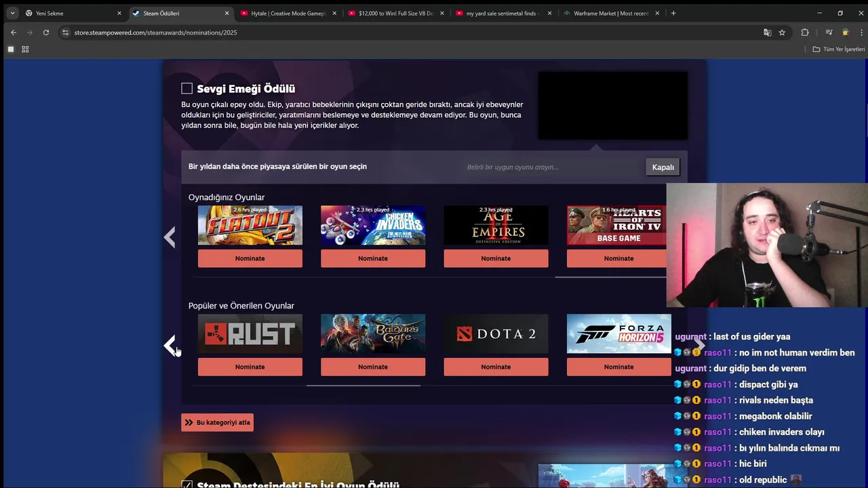
Task: Click the Oynadığınız Oyunlar heading
Action: 226,197
